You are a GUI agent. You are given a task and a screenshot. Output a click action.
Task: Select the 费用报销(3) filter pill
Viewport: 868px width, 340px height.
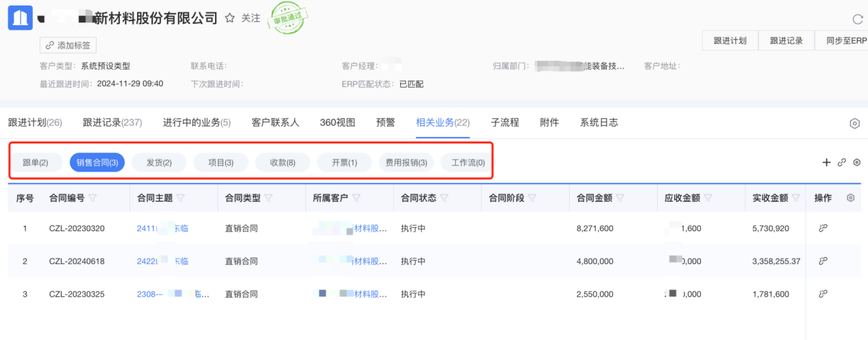tap(406, 163)
